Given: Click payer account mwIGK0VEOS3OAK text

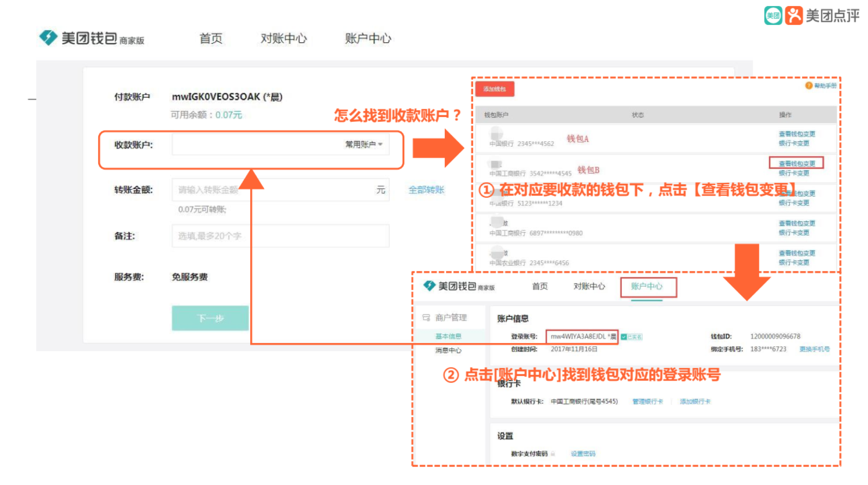Looking at the screenshot, I should point(227,97).
